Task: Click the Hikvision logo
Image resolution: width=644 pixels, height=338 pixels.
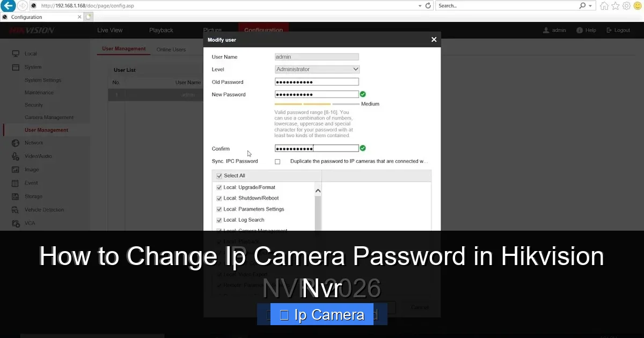Action: (x=31, y=31)
